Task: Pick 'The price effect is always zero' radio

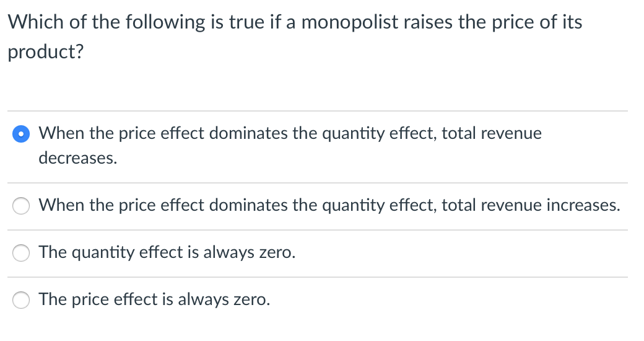Action: (x=21, y=299)
